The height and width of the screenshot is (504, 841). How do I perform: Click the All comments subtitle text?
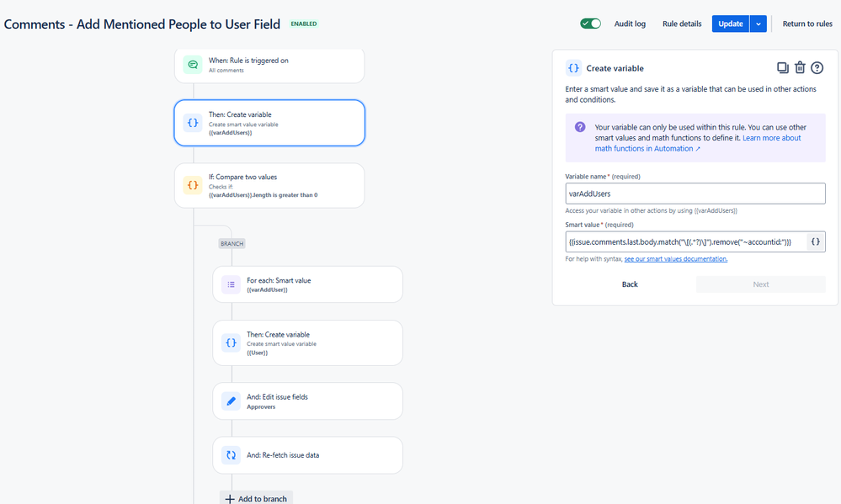pos(226,70)
